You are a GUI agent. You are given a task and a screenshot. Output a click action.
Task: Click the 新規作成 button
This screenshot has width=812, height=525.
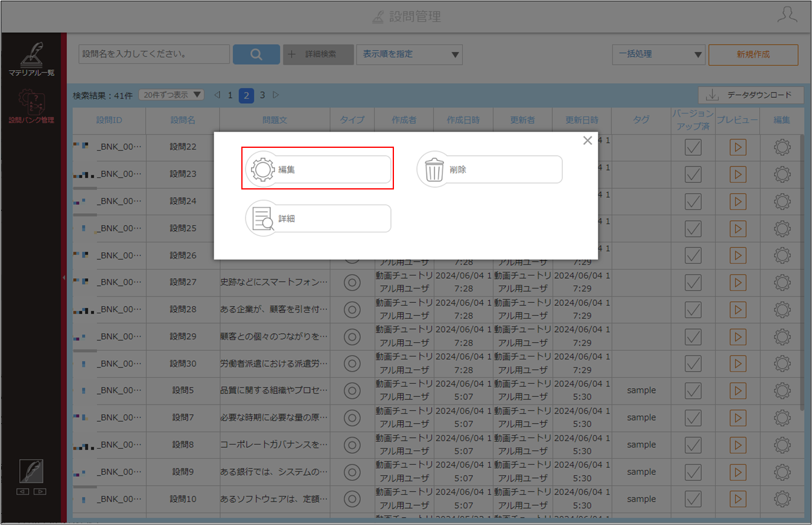(753, 54)
